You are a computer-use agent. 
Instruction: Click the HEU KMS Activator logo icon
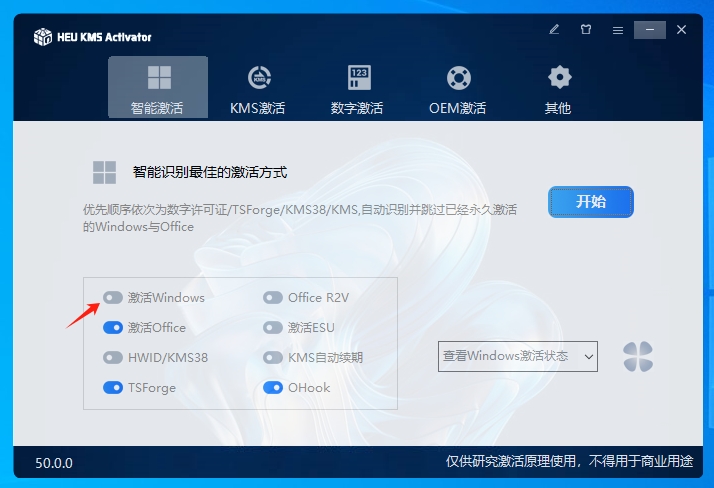click(x=43, y=37)
